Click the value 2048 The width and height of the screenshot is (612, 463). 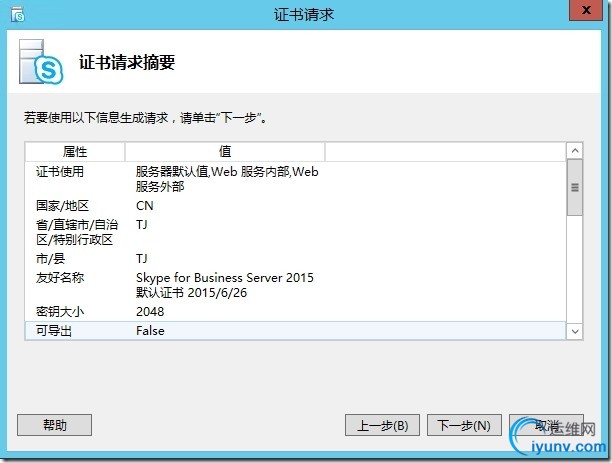pos(150,312)
